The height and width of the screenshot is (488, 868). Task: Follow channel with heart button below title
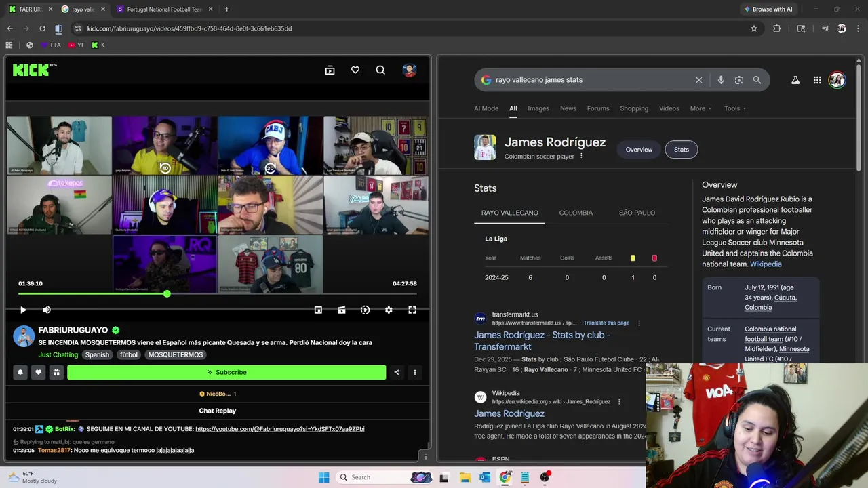pos(39,372)
